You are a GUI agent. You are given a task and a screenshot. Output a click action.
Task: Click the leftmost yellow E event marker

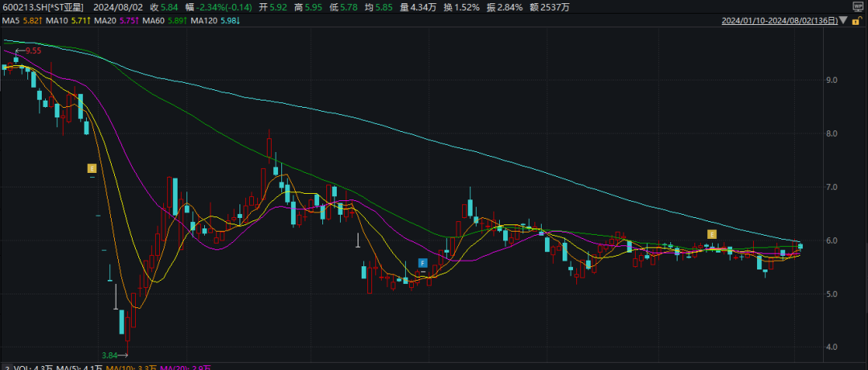coord(92,168)
